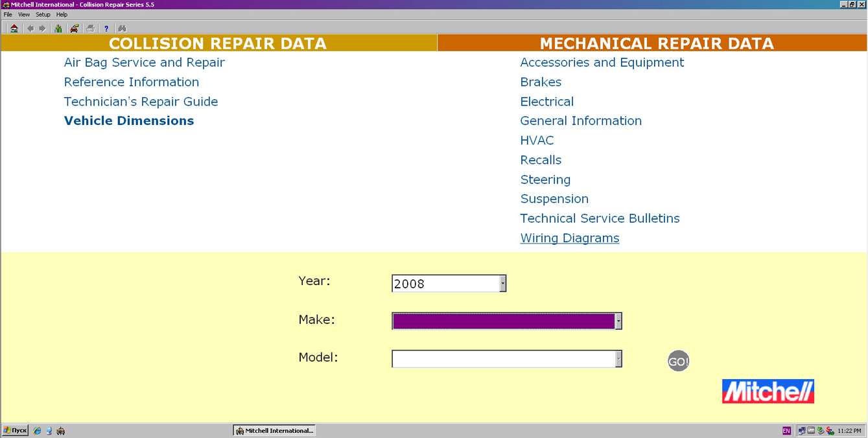
Task: Click the Internet Explorer quick launch icon
Action: (37, 431)
